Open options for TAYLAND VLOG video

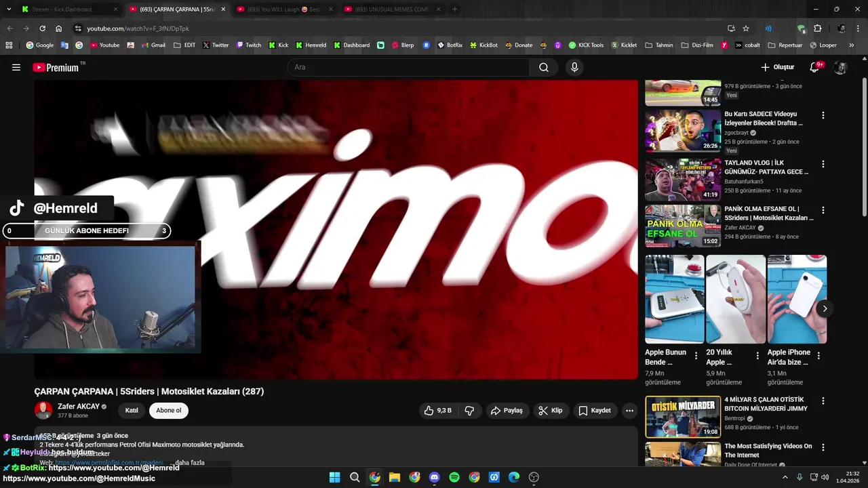point(823,164)
